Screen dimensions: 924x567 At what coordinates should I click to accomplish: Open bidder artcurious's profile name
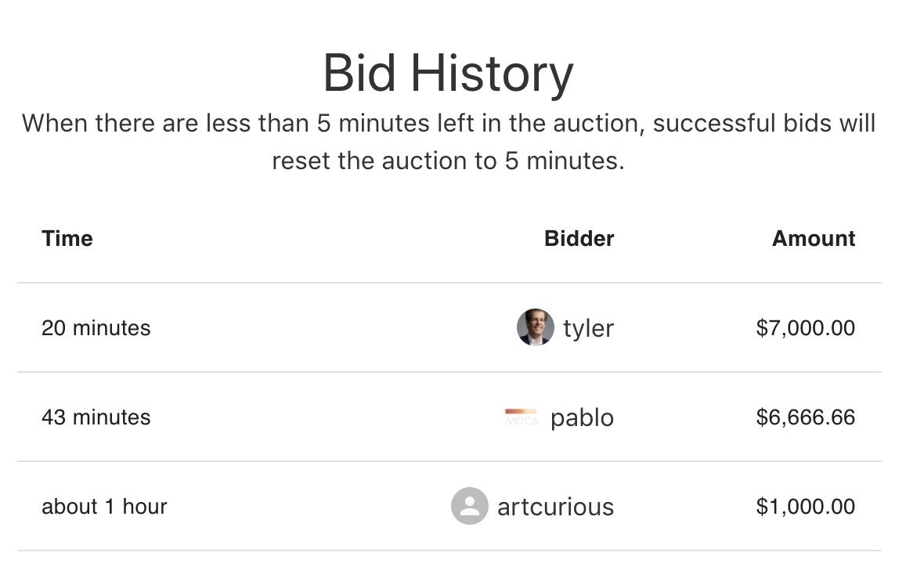tap(555, 507)
